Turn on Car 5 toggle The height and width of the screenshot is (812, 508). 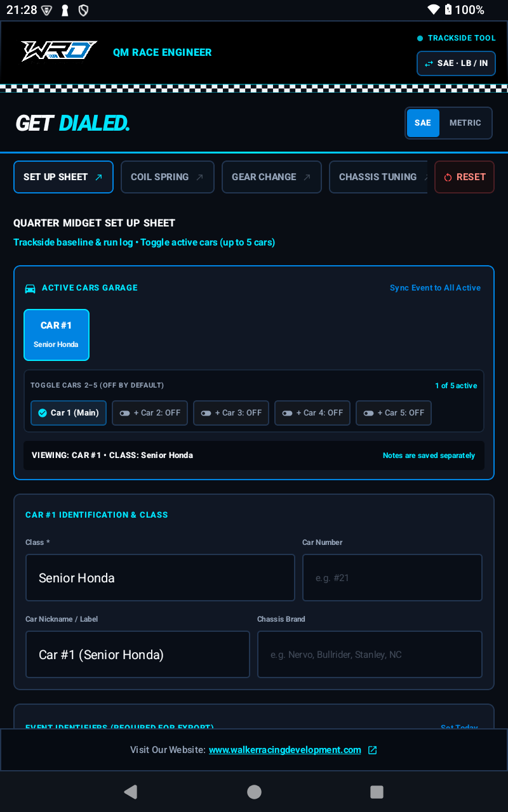394,413
